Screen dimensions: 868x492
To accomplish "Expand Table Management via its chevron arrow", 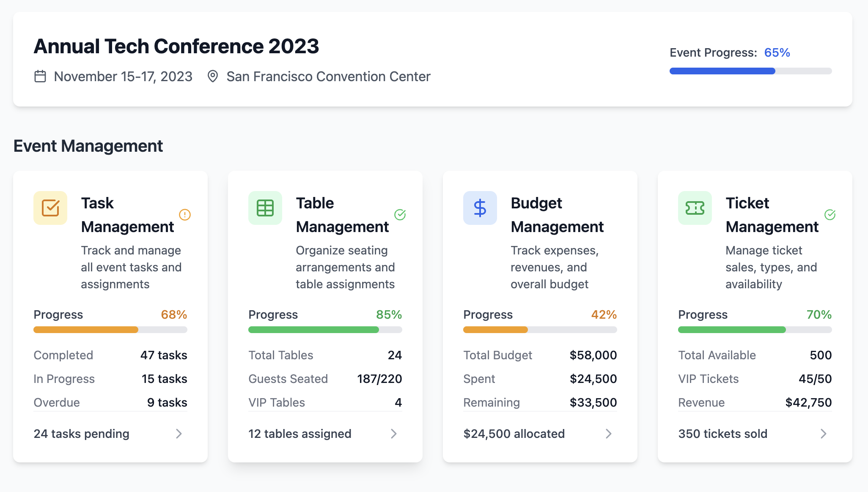I will coord(394,434).
